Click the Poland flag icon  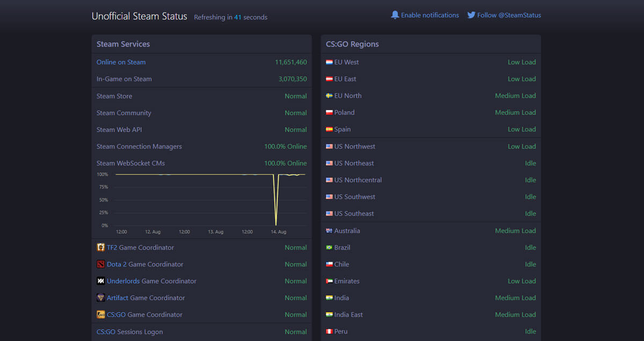(x=330, y=113)
